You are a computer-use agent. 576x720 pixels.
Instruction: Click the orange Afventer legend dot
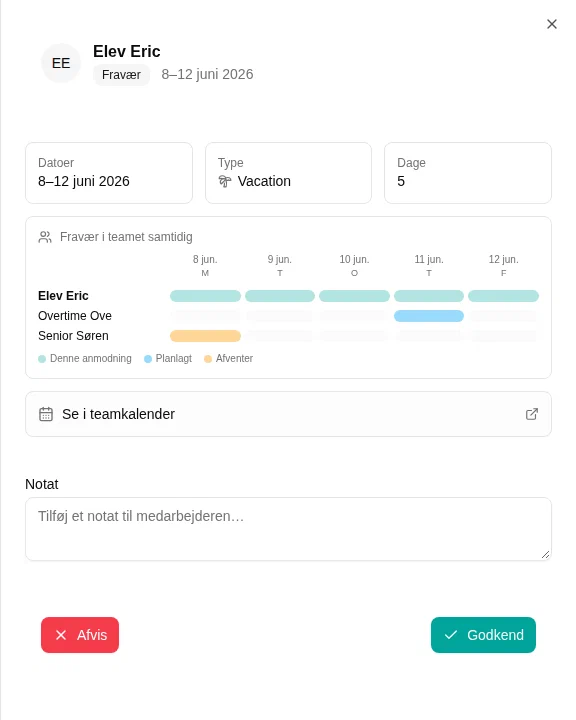(208, 359)
